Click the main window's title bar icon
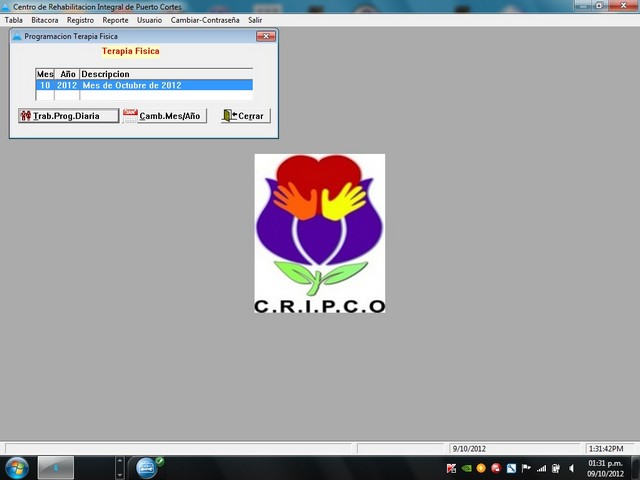The image size is (640, 480). [4, 6]
